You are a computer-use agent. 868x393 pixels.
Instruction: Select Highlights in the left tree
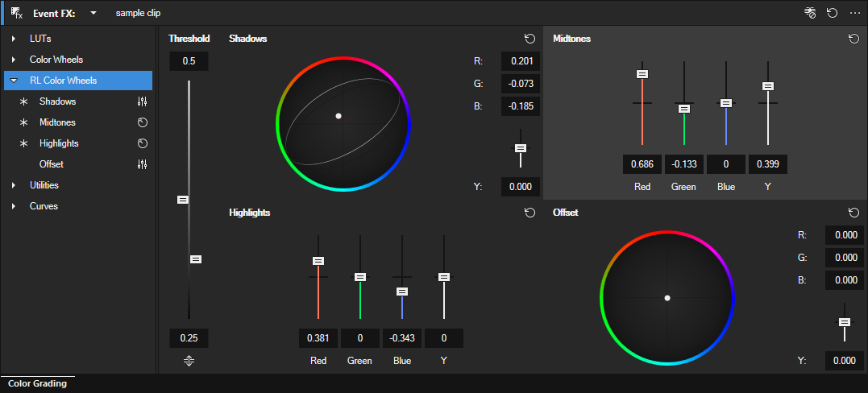59,143
